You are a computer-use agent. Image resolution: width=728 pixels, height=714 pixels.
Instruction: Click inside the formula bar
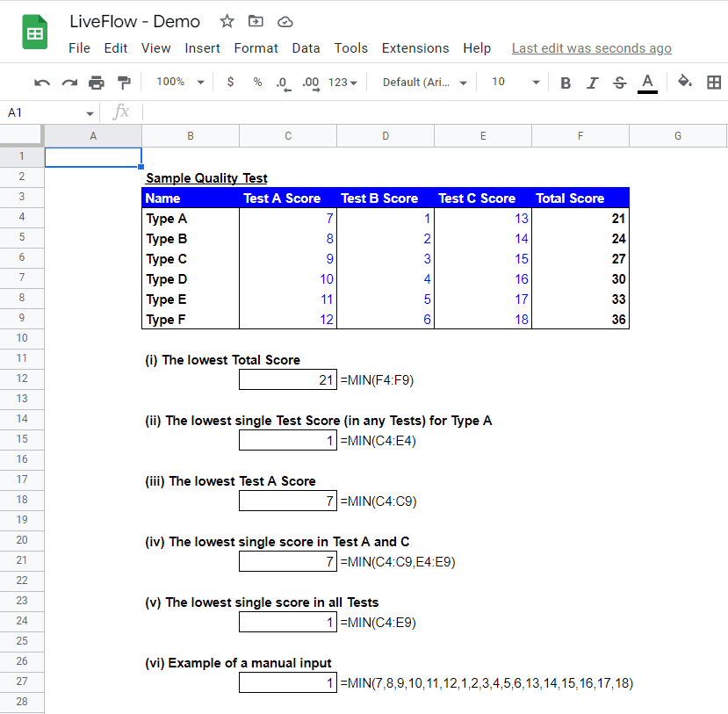pos(351,112)
